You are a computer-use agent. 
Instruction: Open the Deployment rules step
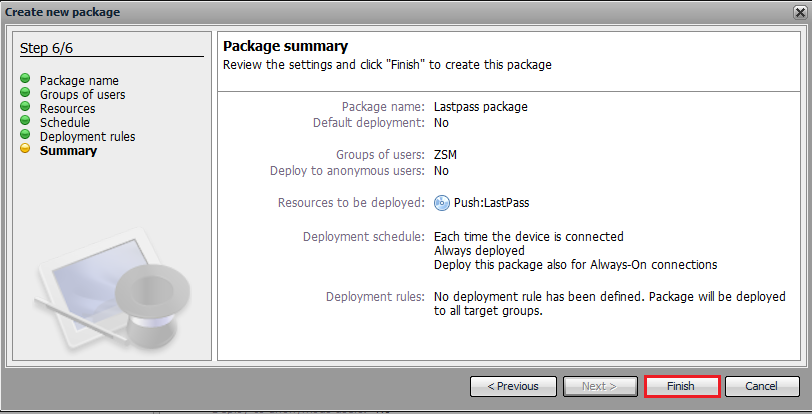(87, 136)
